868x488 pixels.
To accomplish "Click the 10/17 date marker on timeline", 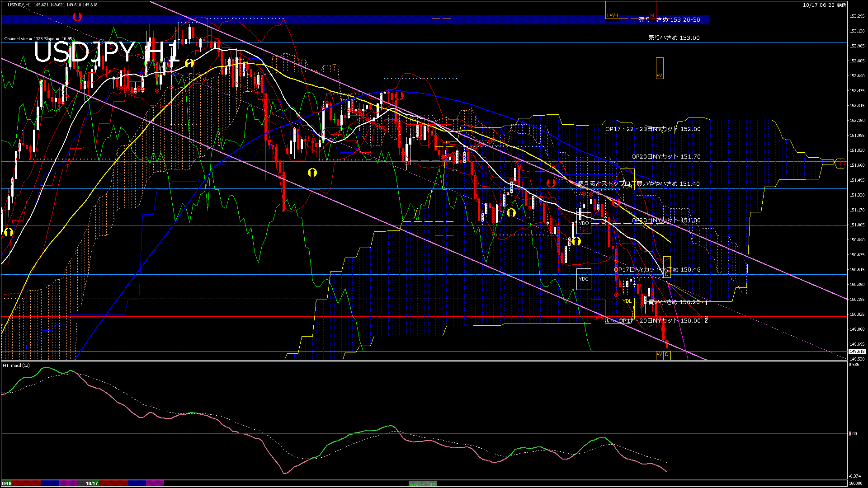I will point(92,483).
